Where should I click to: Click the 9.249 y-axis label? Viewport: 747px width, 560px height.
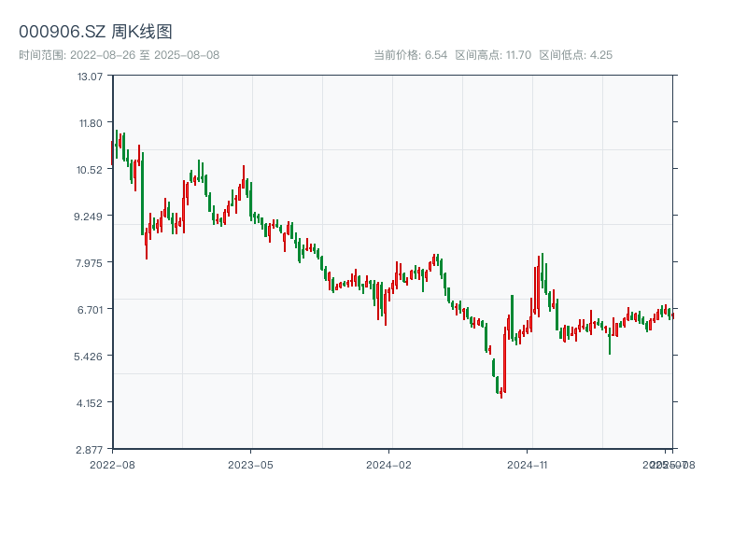(x=91, y=216)
